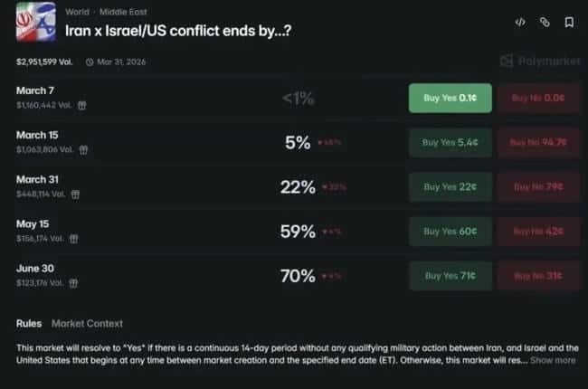588x389 pixels.
Task: Click gift icon beside May 15 volume
Action: coord(73,238)
